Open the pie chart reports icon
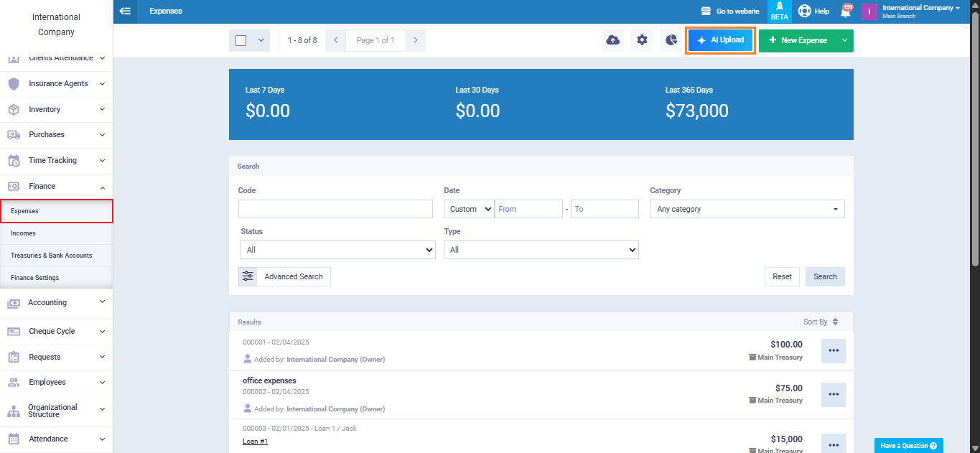Viewport: 980px width, 453px height. pos(671,40)
